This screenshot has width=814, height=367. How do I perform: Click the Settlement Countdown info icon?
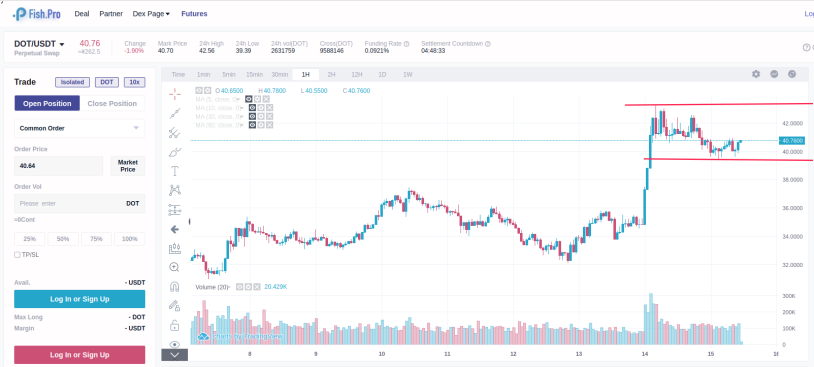coord(488,44)
